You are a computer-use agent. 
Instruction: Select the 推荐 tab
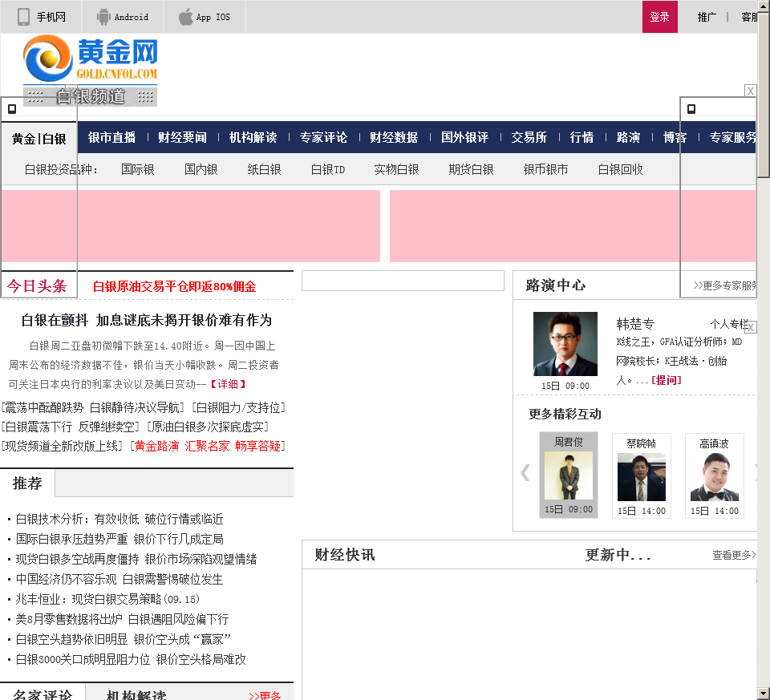27,484
